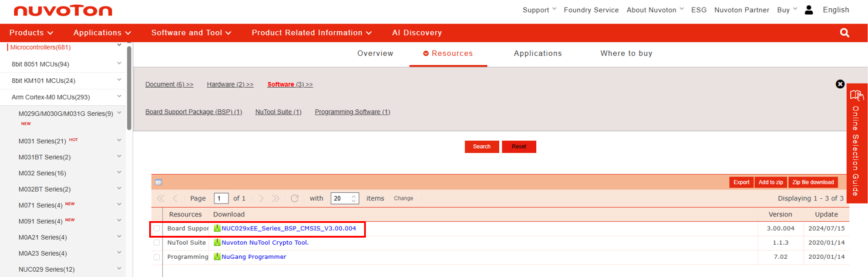Click the items per page stepper
Image resolution: width=868 pixels, height=277 pixels.
tap(354, 198)
